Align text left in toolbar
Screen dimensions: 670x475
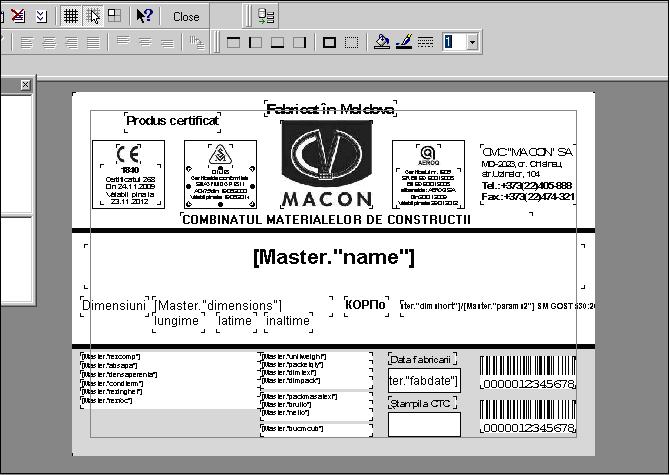(x=26, y=42)
